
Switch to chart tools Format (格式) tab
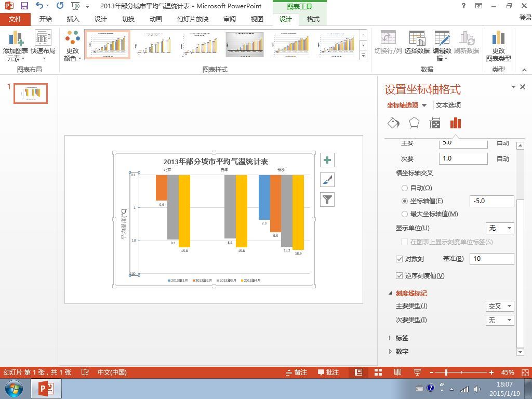(313, 19)
